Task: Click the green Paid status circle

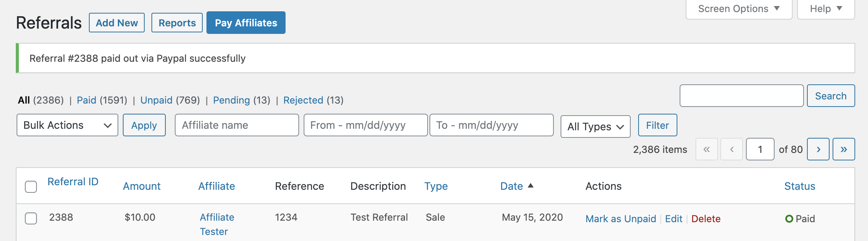Action: point(789,219)
